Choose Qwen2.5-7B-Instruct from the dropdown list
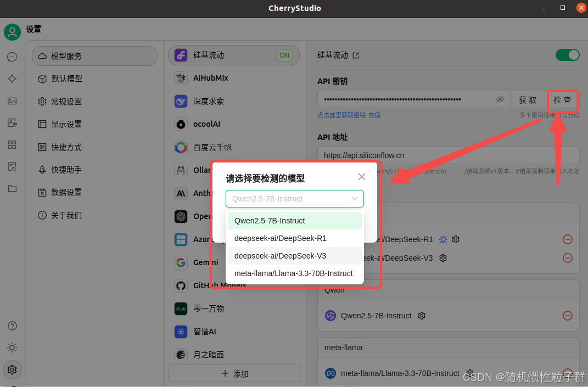 click(x=294, y=221)
